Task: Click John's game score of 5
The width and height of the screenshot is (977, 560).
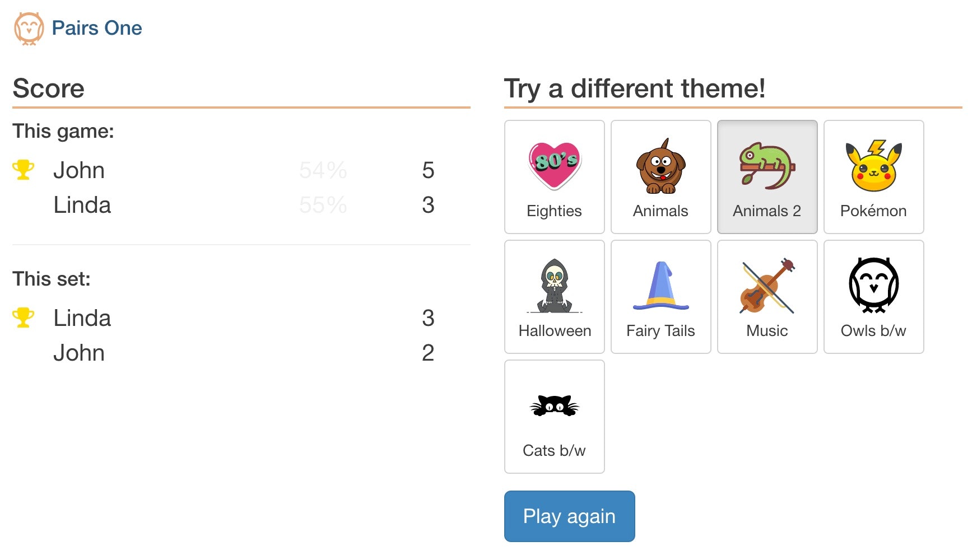Action: pyautogui.click(x=428, y=170)
